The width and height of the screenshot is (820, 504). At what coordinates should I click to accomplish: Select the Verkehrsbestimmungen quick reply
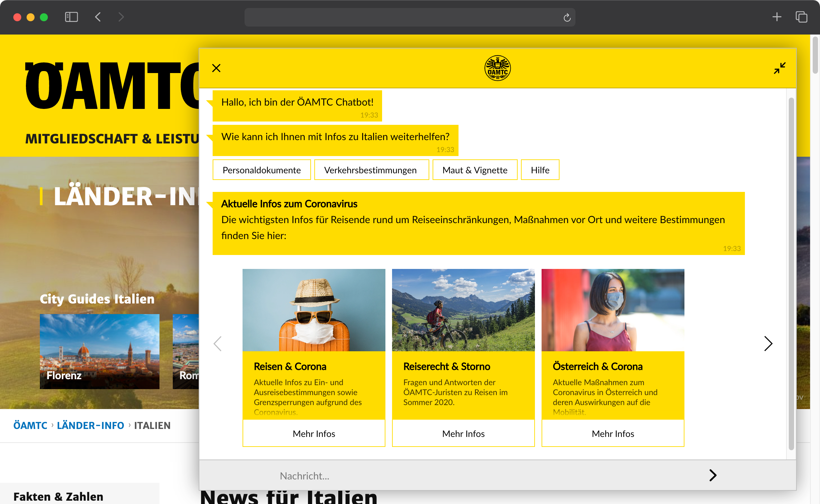371,170
